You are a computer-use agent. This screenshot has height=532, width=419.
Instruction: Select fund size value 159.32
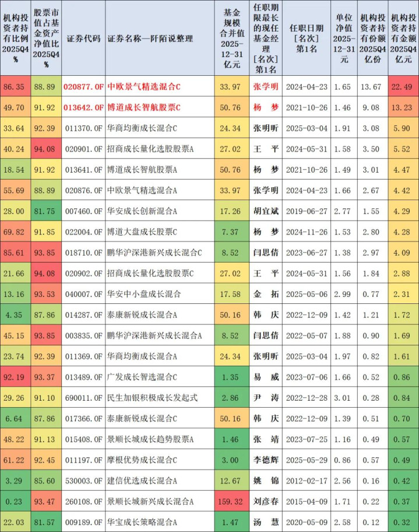[x=230, y=502]
